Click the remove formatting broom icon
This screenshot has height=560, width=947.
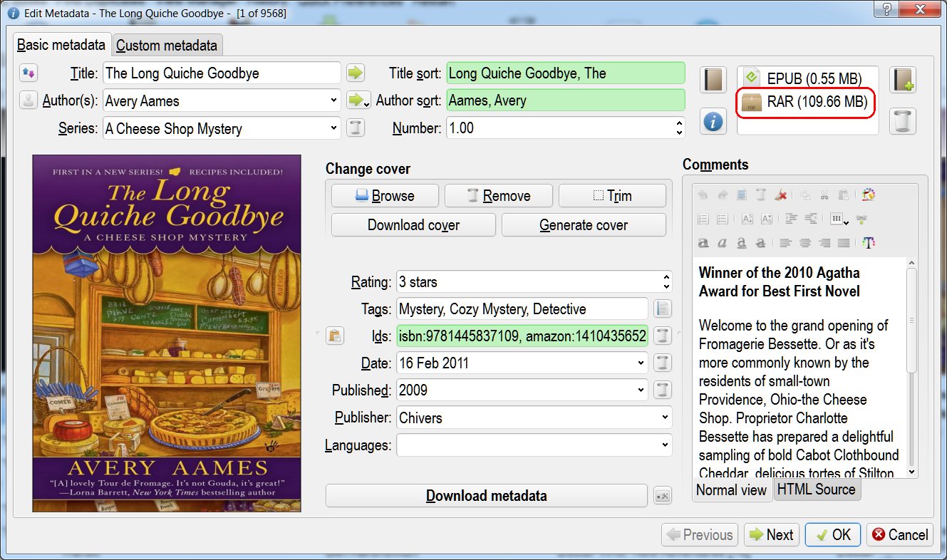point(781,195)
